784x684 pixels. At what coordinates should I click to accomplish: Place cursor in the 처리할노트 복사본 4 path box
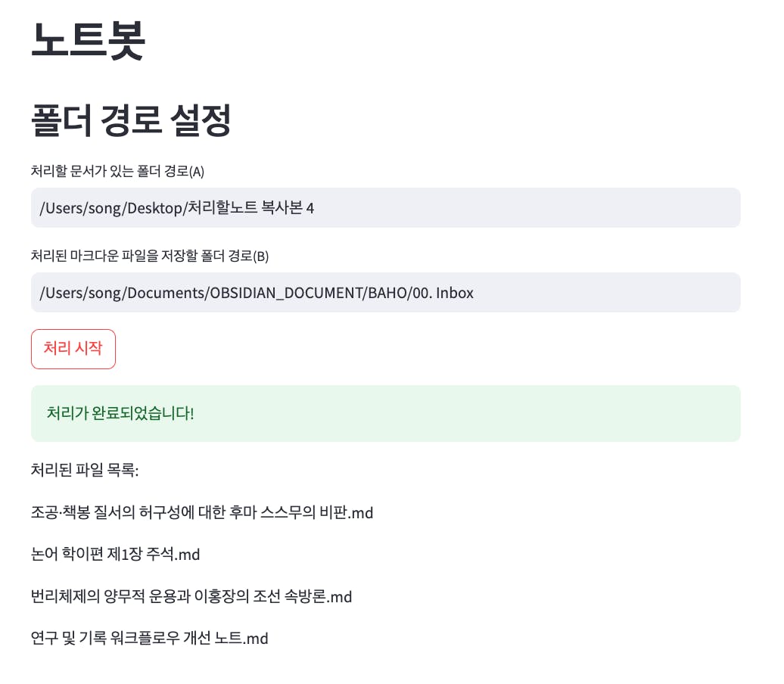[x=385, y=207]
